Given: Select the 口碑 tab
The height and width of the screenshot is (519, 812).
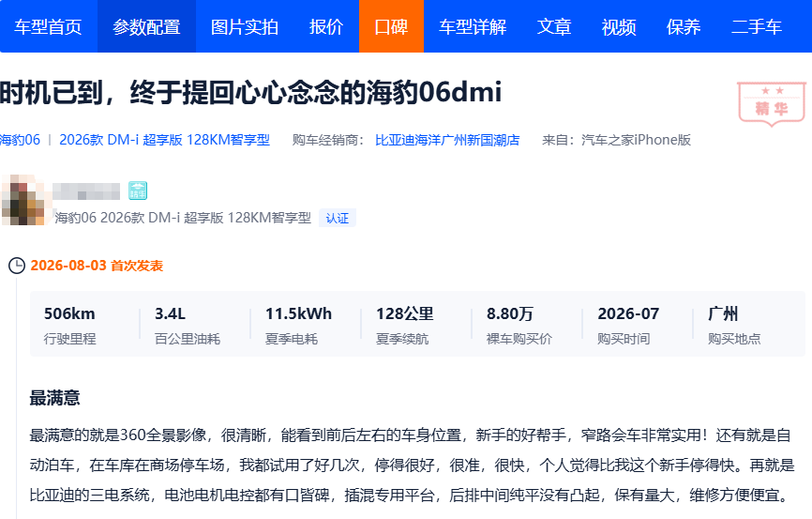Looking at the screenshot, I should coord(391,26).
